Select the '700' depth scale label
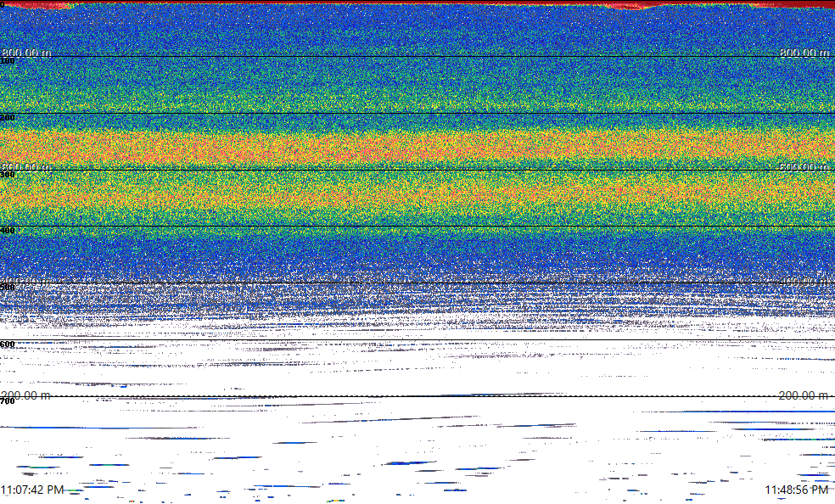This screenshot has width=835, height=504. tap(8, 401)
